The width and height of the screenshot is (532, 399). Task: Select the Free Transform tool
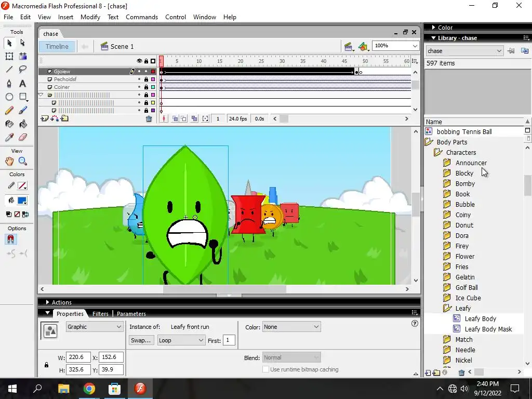pyautogui.click(x=9, y=56)
